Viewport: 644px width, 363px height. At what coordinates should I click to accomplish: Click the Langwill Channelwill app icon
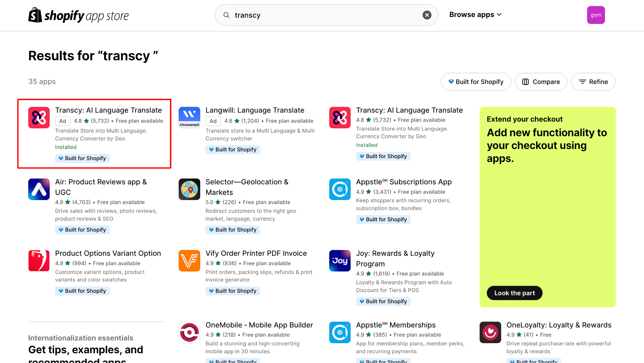coord(189,118)
